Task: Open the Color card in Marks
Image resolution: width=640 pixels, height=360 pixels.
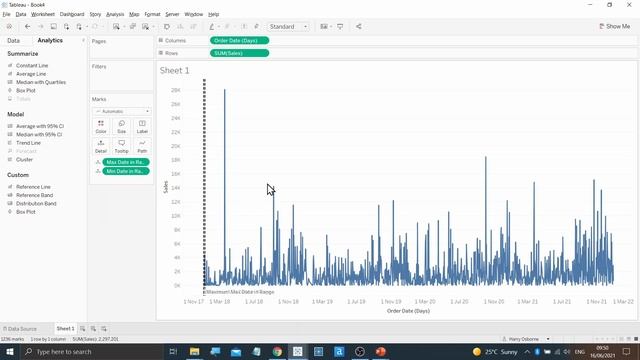Action: tap(101, 127)
